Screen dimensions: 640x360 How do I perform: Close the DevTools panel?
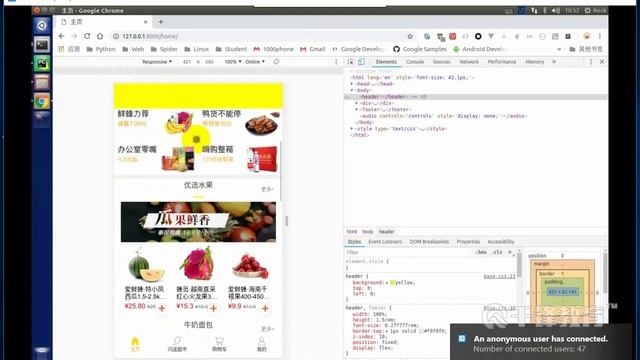602,62
